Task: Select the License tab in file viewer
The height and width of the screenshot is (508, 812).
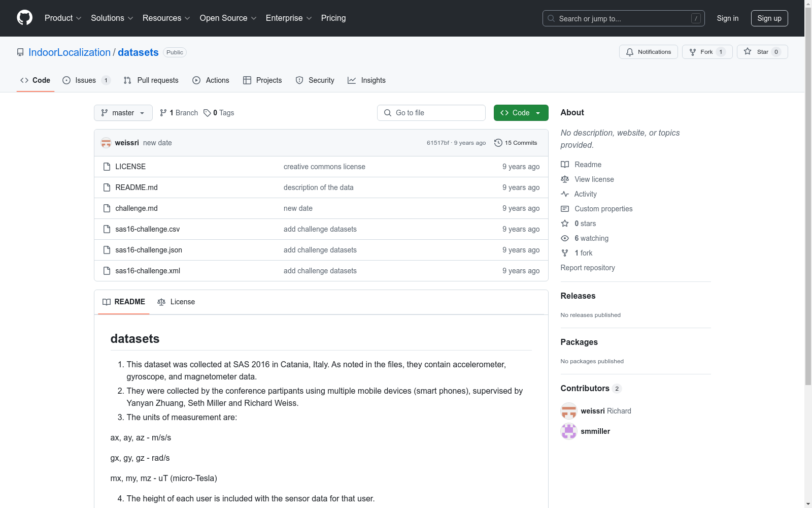Action: point(176,302)
